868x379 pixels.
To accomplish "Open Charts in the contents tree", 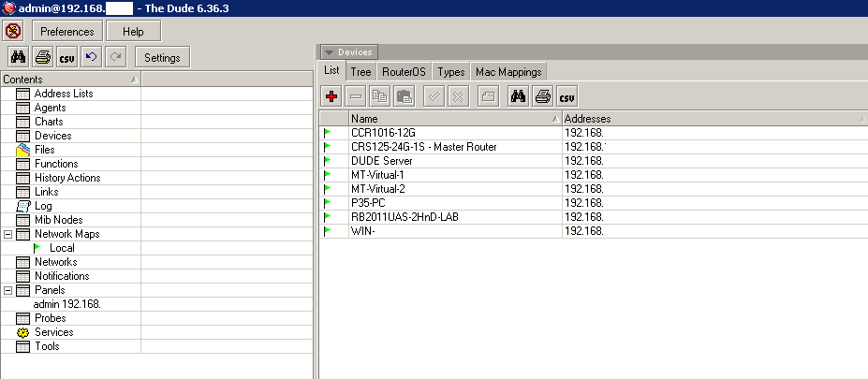I will pyautogui.click(x=49, y=122).
